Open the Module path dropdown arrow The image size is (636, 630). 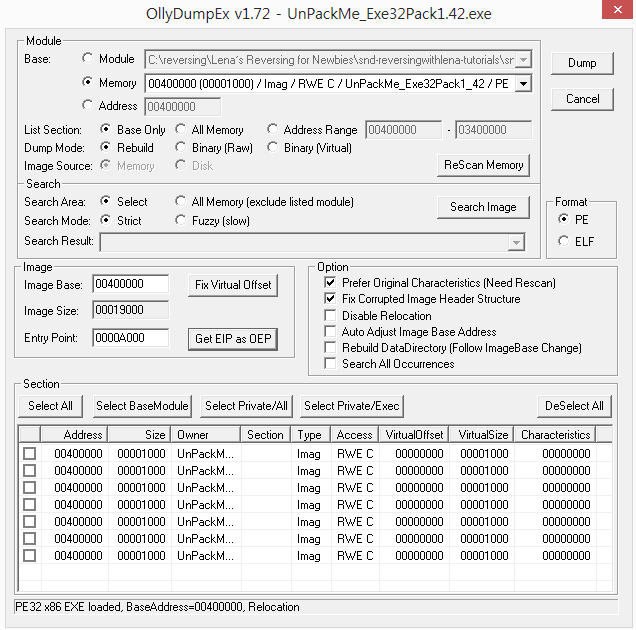click(523, 60)
